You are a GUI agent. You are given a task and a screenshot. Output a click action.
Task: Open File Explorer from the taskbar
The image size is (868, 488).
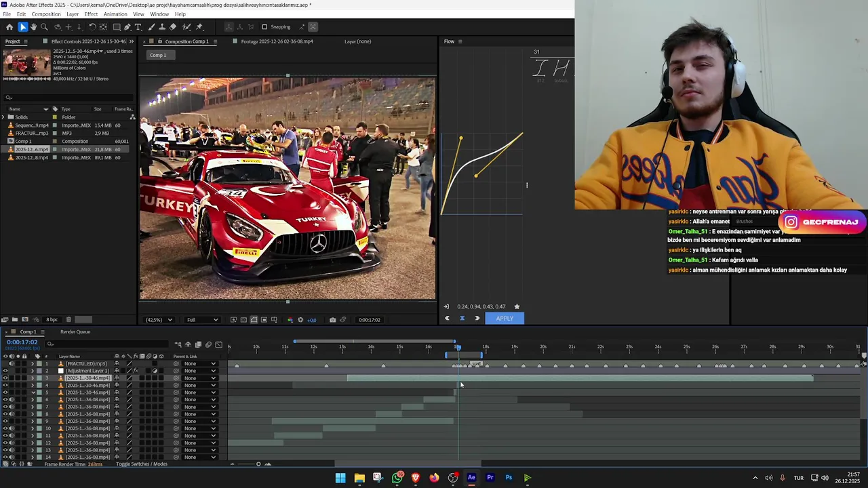359,478
